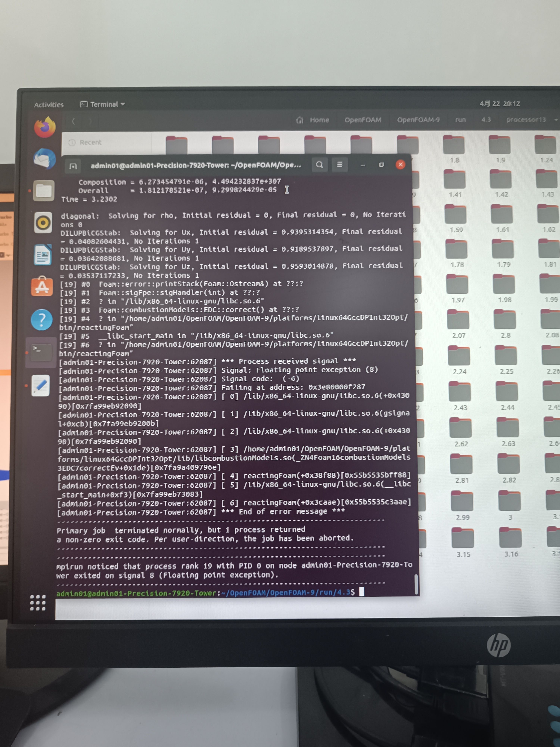Select the folder named 2.63
The height and width of the screenshot is (747, 560).
click(x=508, y=432)
